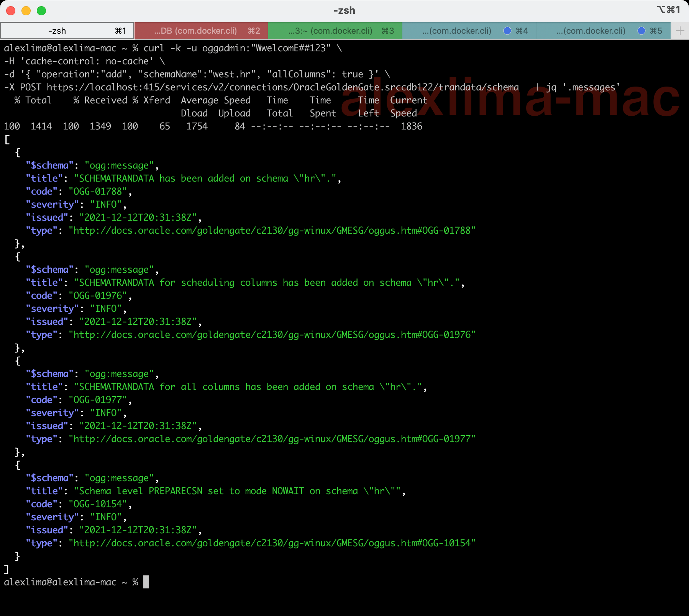Click the ⌥⌘1 window shortcut indicator
Screen dimensions: 689x616
pyautogui.click(x=668, y=10)
